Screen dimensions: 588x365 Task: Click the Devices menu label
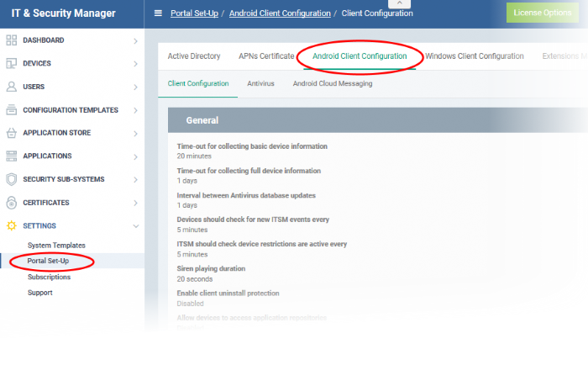coord(37,63)
